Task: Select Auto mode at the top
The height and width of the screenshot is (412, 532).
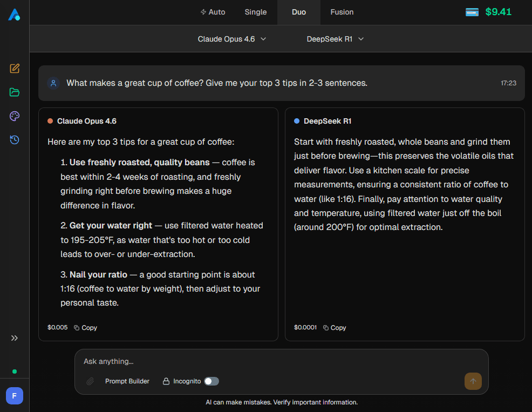Action: pos(213,12)
